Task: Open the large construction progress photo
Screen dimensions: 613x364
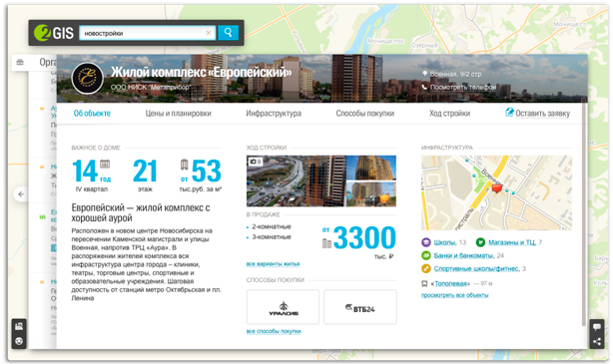Action: tap(296, 181)
